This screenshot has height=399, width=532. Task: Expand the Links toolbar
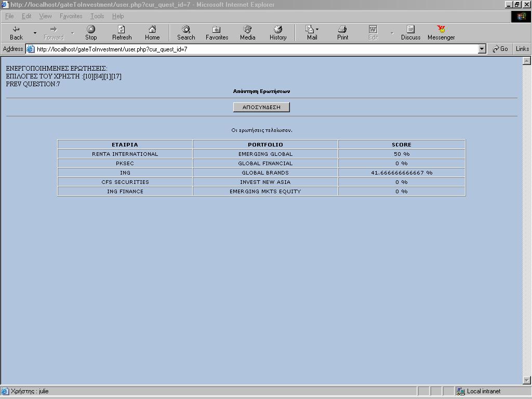522,49
